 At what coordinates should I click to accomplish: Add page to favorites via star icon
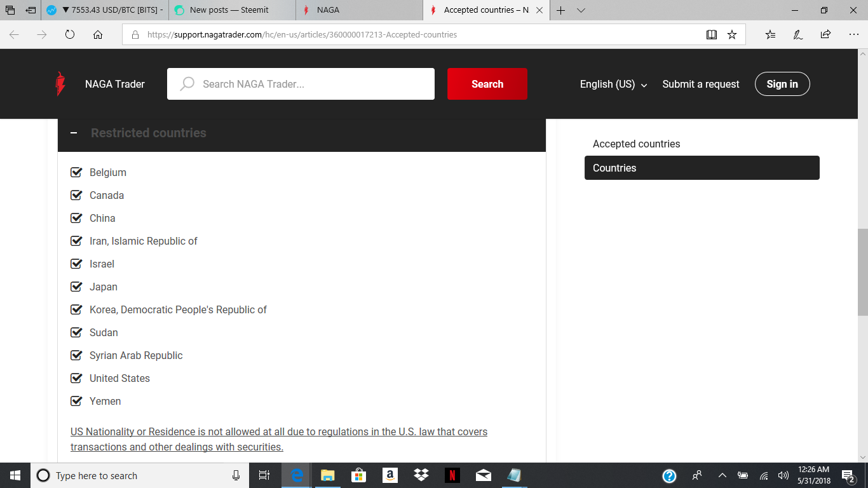point(733,34)
